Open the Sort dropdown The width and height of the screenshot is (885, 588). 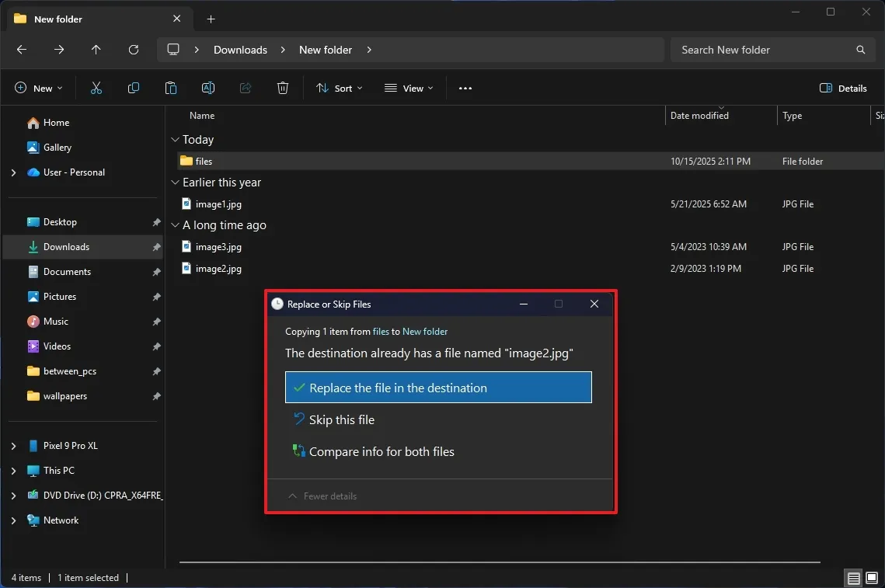pos(339,88)
